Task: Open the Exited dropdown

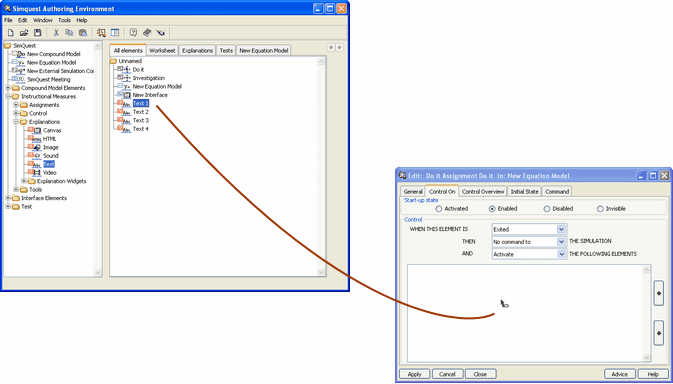Action: click(x=529, y=229)
